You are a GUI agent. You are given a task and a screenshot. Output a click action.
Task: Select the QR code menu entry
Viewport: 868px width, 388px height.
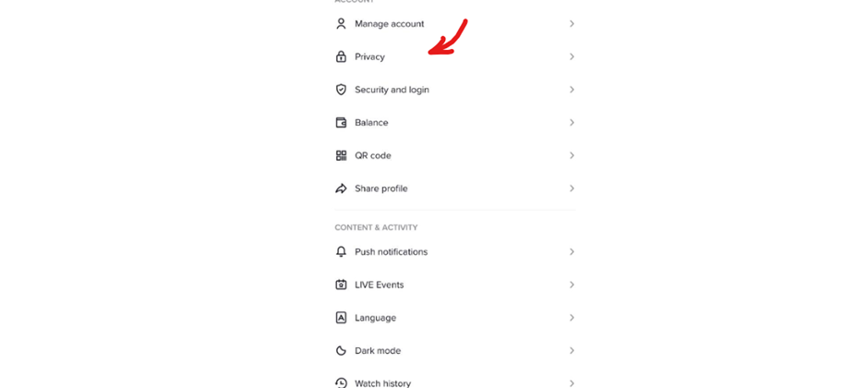tap(373, 156)
